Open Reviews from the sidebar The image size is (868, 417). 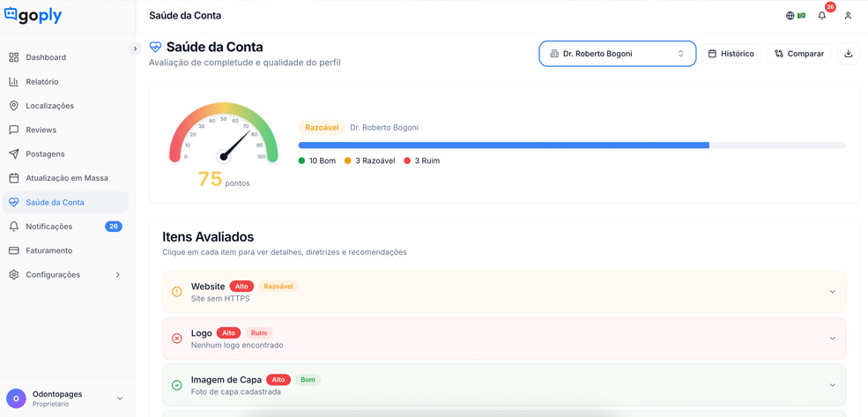[x=41, y=130]
